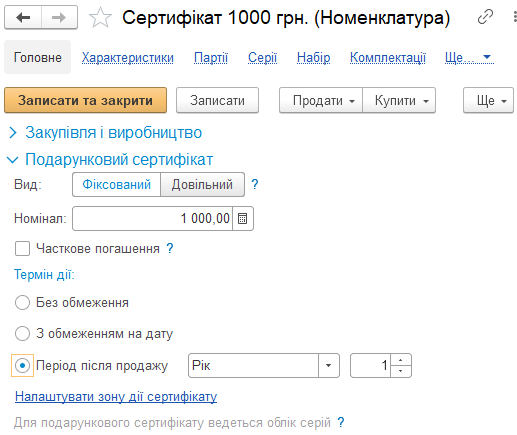The height and width of the screenshot is (435, 517).
Task: Open the Продати dropdown button
Action: pos(321,100)
